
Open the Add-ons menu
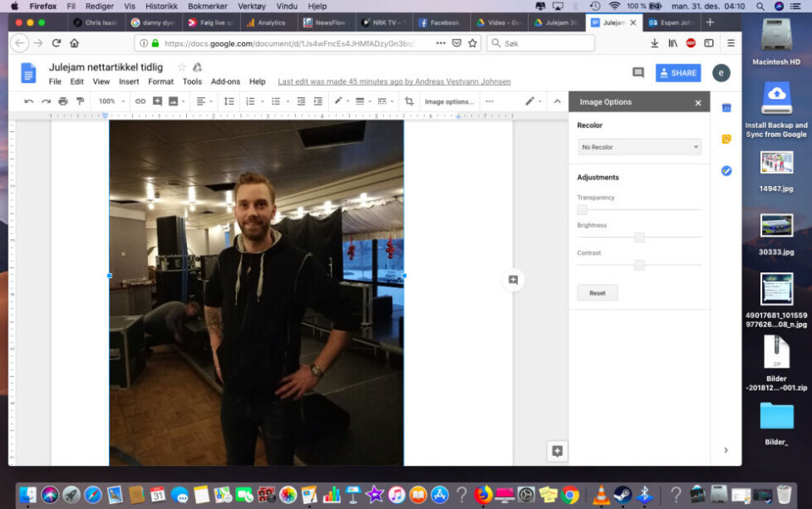point(225,82)
